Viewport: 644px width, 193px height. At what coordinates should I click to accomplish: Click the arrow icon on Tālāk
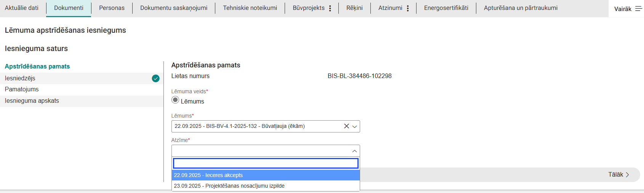coord(627,175)
